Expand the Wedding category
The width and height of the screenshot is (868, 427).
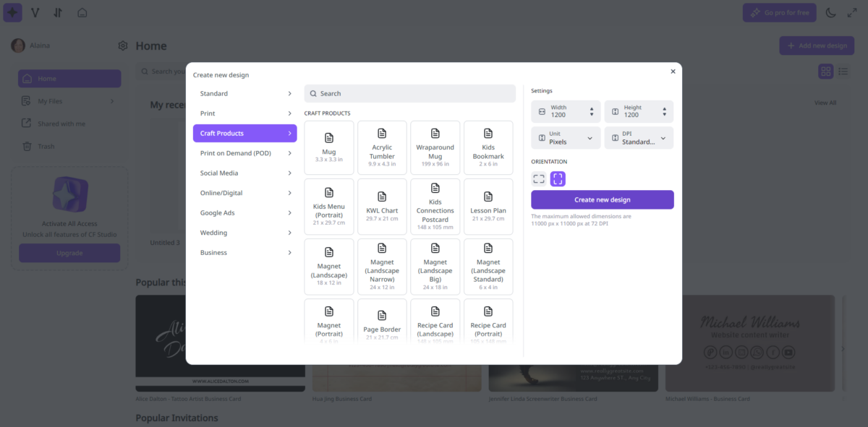(244, 233)
